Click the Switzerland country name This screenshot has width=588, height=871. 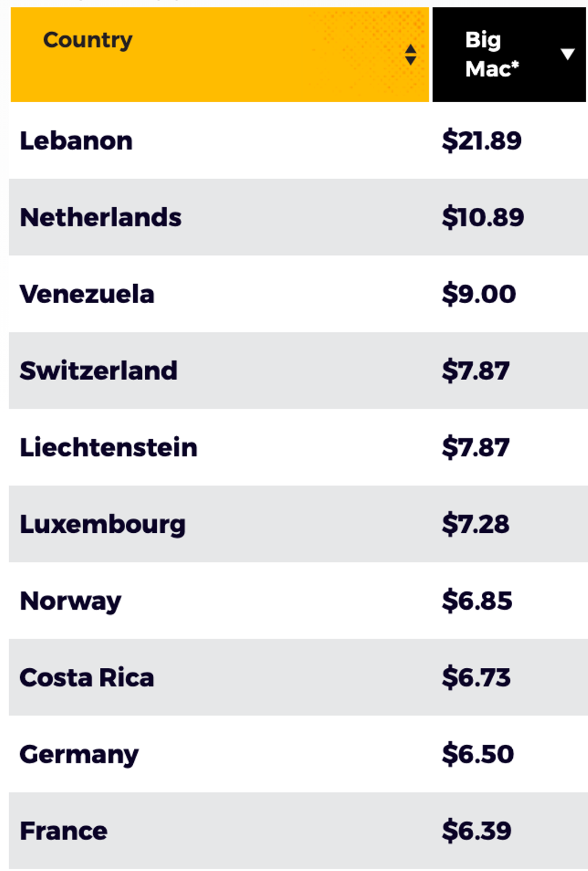(x=98, y=371)
